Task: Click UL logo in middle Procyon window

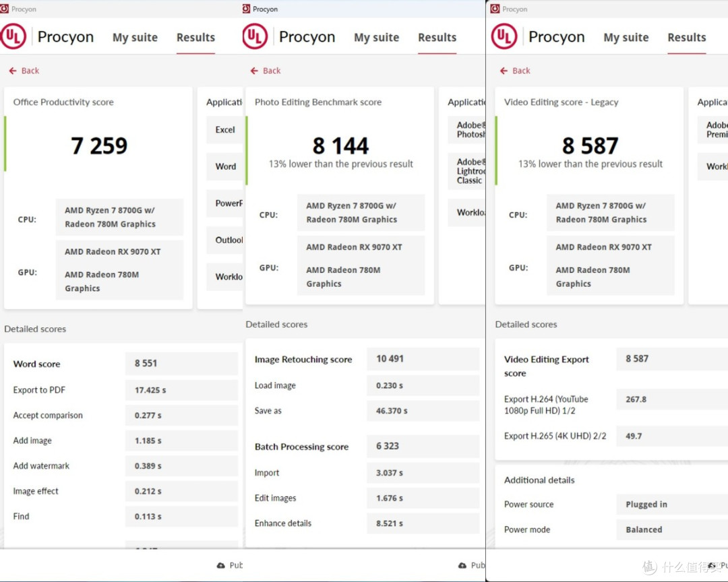Action: [x=254, y=36]
